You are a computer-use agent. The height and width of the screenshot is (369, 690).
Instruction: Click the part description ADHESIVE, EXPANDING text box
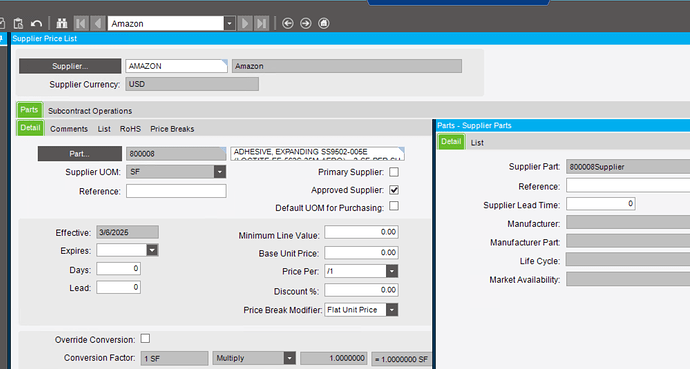317,153
